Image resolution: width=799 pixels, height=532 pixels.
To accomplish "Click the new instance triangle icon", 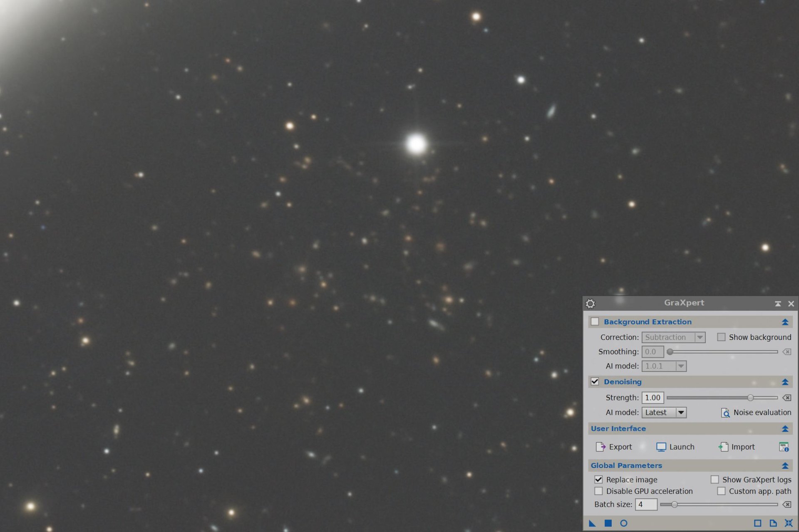I will point(592,523).
